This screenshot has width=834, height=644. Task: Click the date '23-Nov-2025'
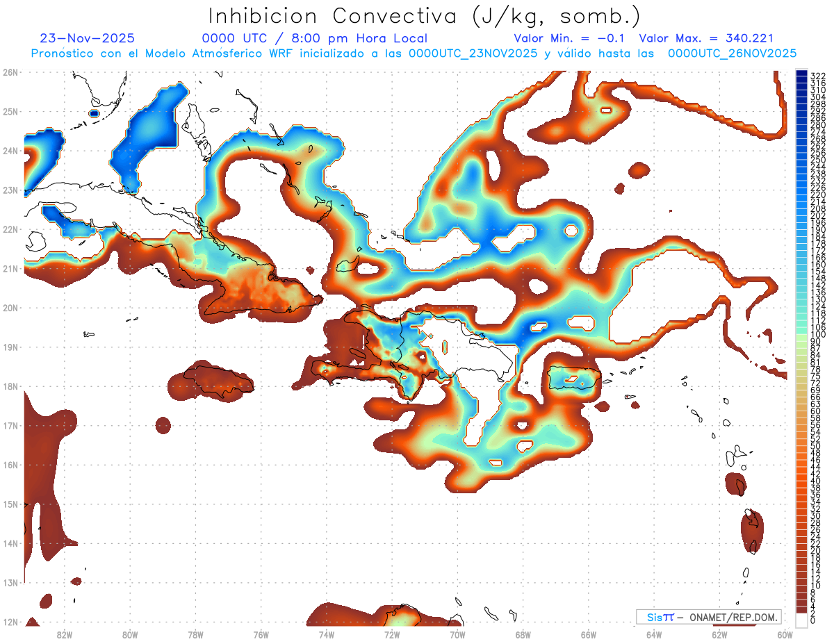click(88, 39)
